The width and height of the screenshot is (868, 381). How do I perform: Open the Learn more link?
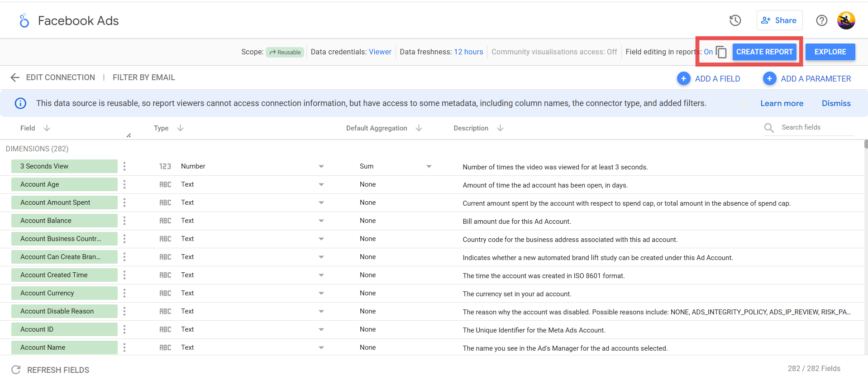[x=782, y=103]
